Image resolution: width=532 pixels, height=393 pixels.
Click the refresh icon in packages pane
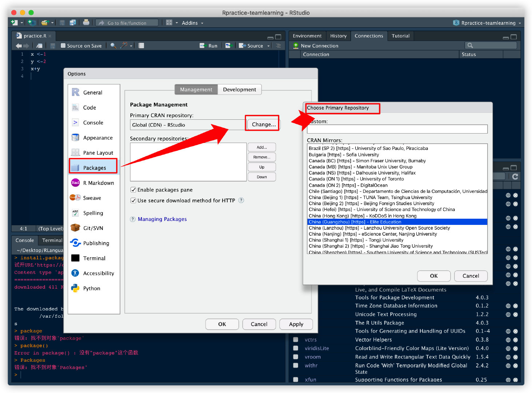[x=515, y=176]
